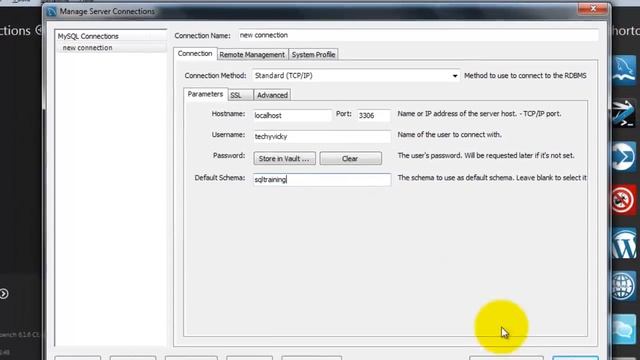Switch to the Remote Management tab
This screenshot has height=360, width=640.
tap(252, 55)
